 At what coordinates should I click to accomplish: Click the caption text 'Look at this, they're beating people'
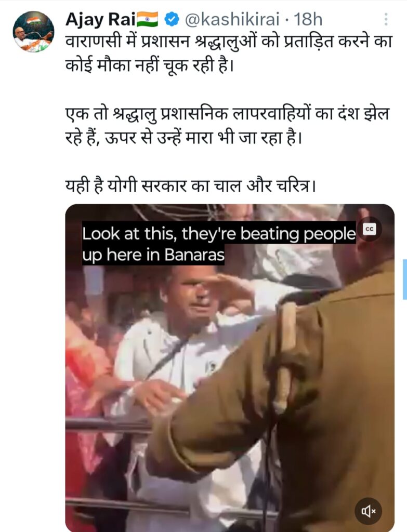219,233
